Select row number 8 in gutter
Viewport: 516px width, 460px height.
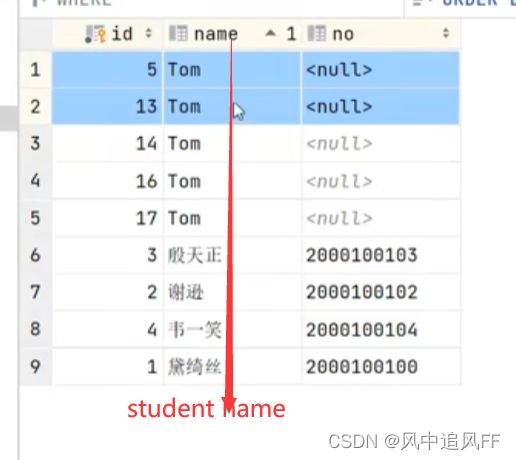36,329
